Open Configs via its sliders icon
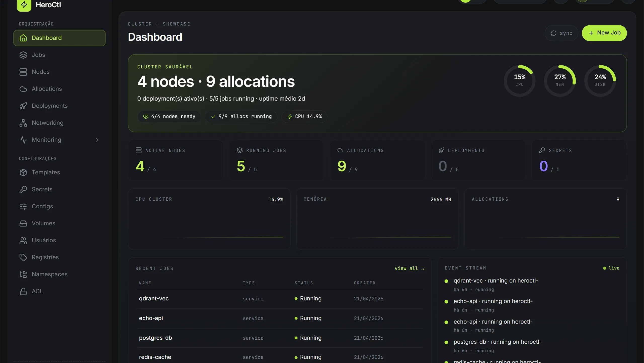 click(23, 206)
